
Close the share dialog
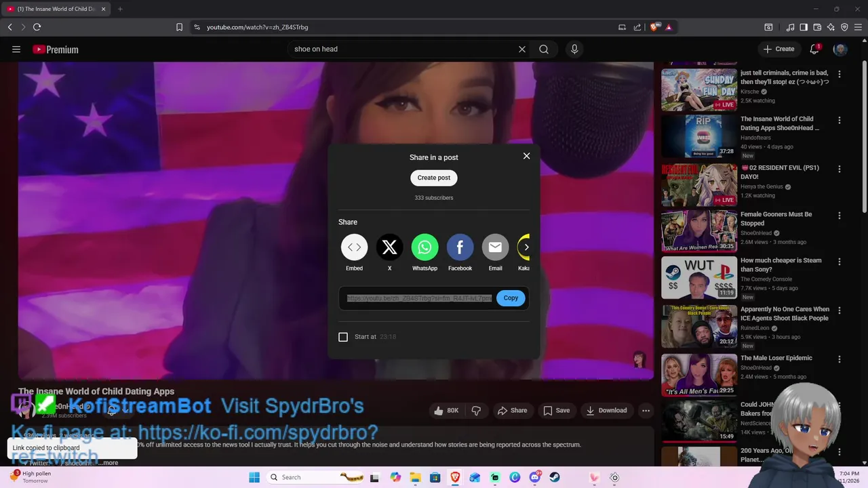click(x=526, y=156)
